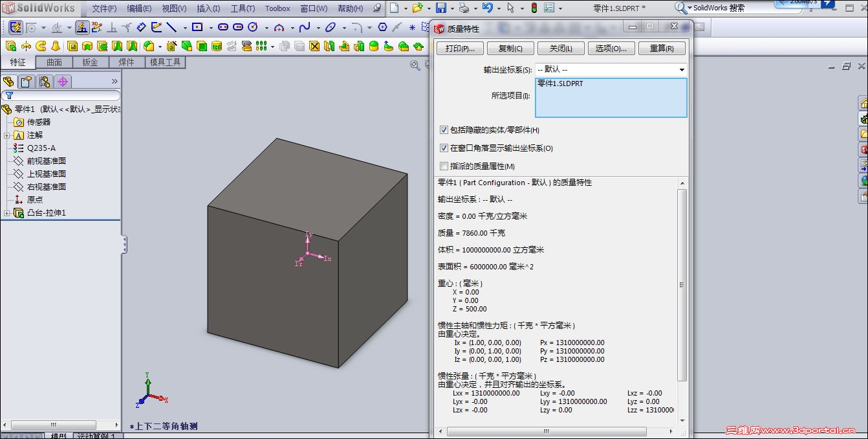Open the 视图(V) menu
Viewport: 868px width, 439px height.
[x=174, y=8]
